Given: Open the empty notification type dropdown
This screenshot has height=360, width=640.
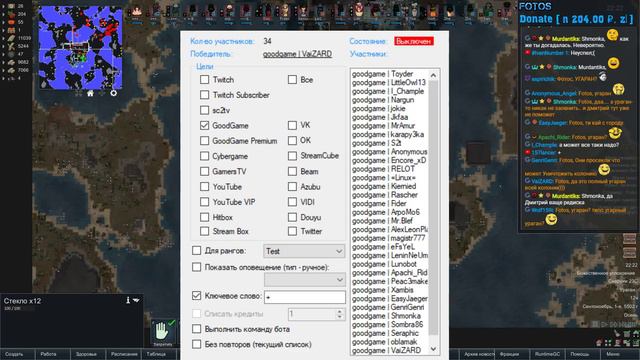Looking at the screenshot, I should (304, 280).
